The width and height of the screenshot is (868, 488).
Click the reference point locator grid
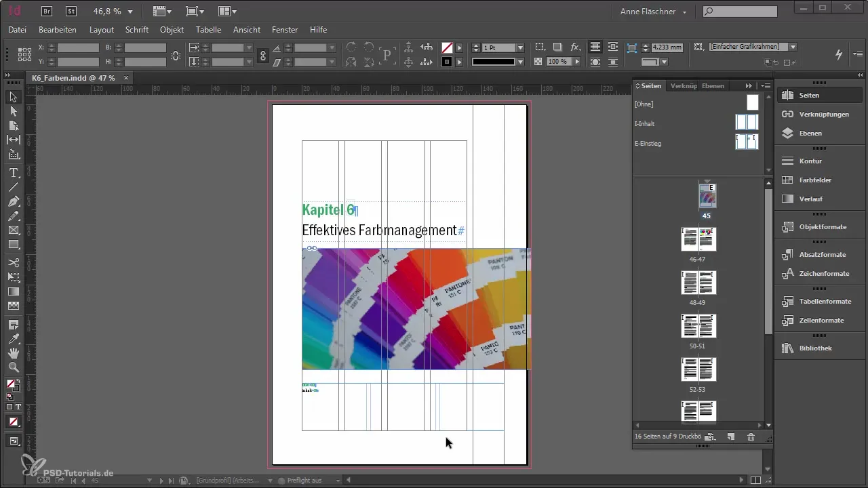pos(24,55)
